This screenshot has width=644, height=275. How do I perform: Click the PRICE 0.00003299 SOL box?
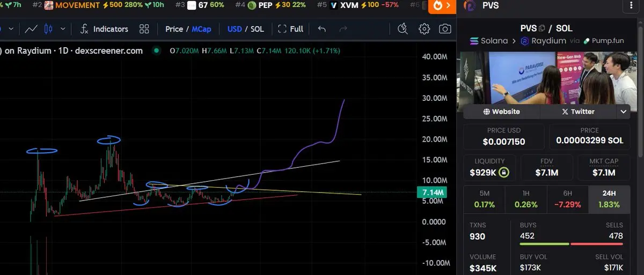[589, 137]
